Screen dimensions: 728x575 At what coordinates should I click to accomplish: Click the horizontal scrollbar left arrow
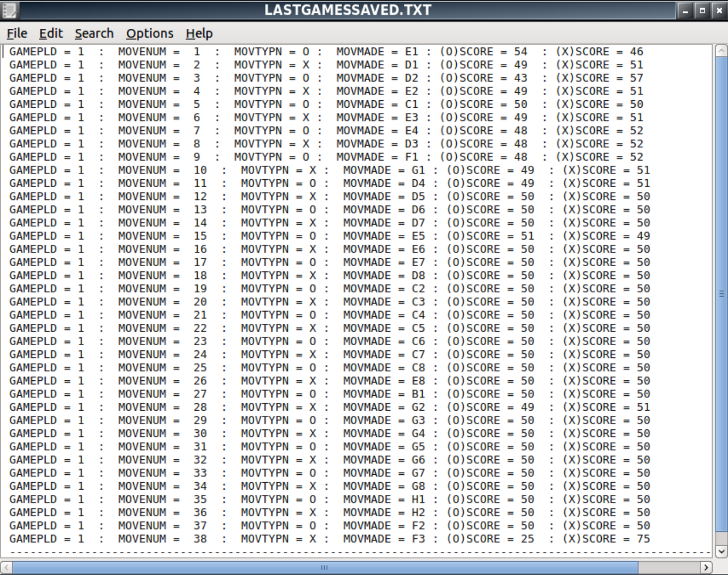(x=6, y=567)
